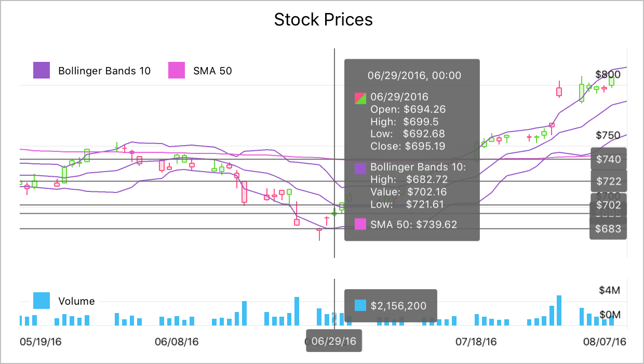The width and height of the screenshot is (644, 364).
Task: Click the $722 price axis marker
Action: coord(608,181)
